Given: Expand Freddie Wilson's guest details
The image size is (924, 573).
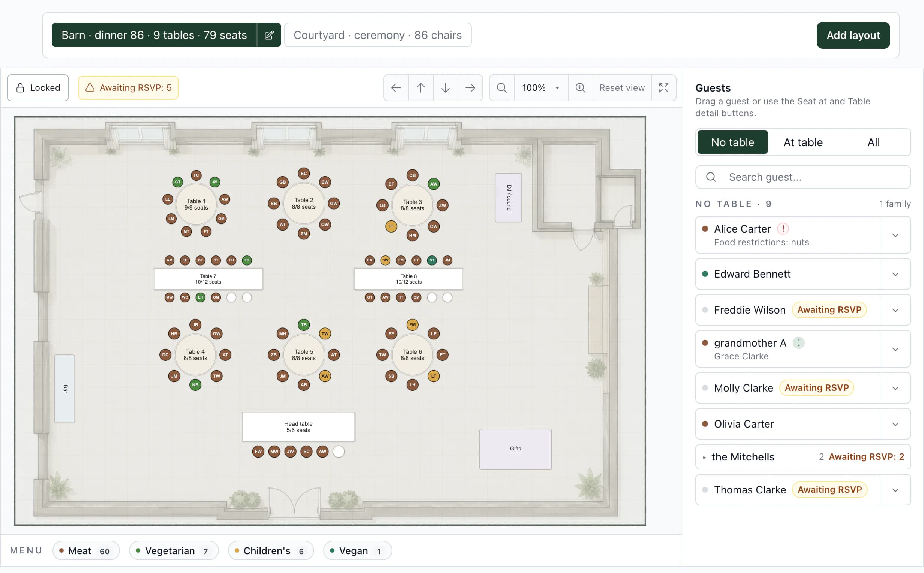Looking at the screenshot, I should (x=895, y=310).
